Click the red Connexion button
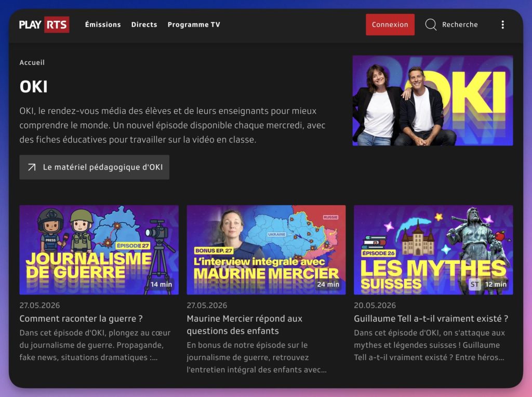Viewport: 532px width, 397px height. [x=390, y=24]
